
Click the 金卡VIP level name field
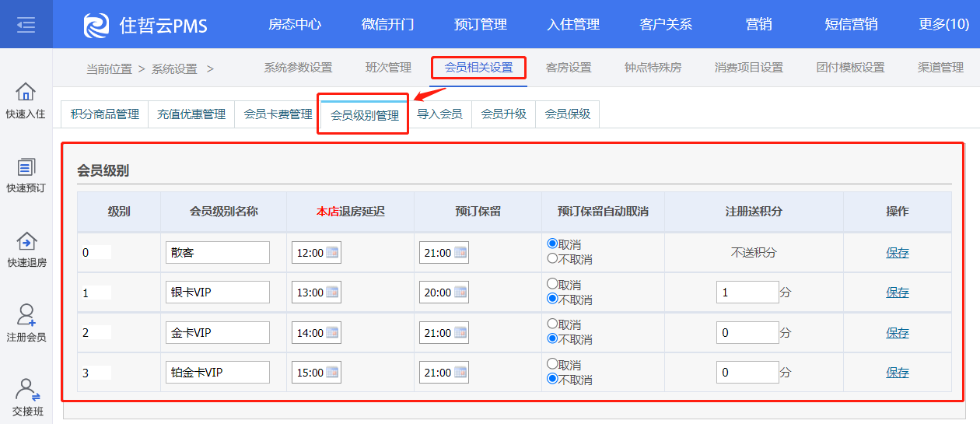click(217, 333)
